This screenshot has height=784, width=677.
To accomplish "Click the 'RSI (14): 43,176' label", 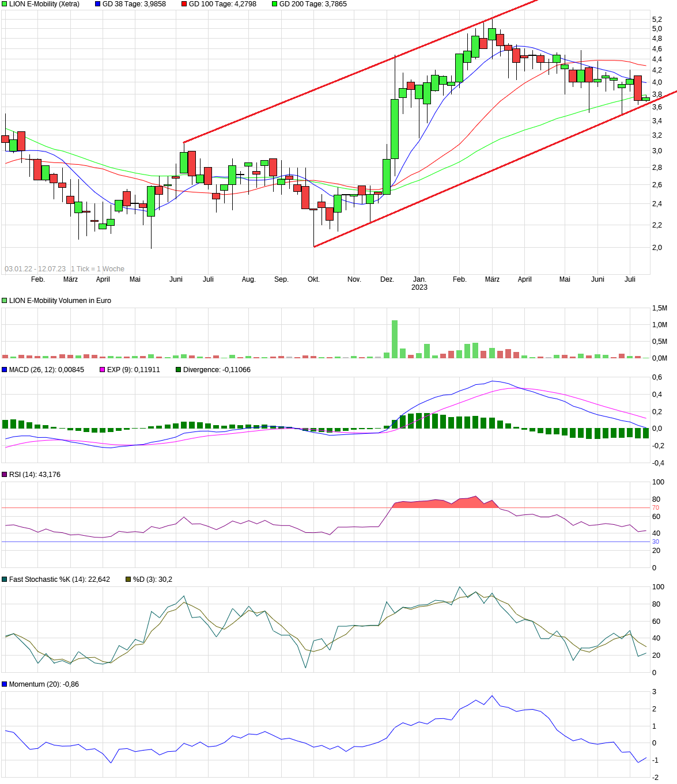I will click(35, 475).
